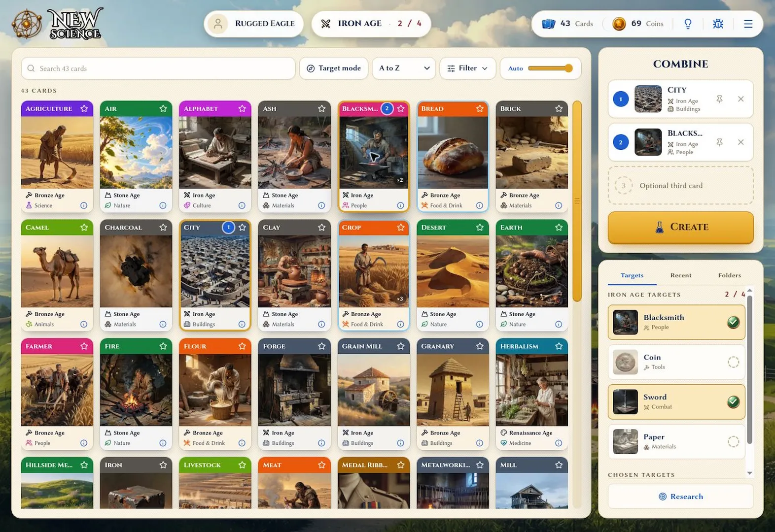Screen dimensions: 775x532
Task: Show info for Camel card
Action: (x=84, y=324)
